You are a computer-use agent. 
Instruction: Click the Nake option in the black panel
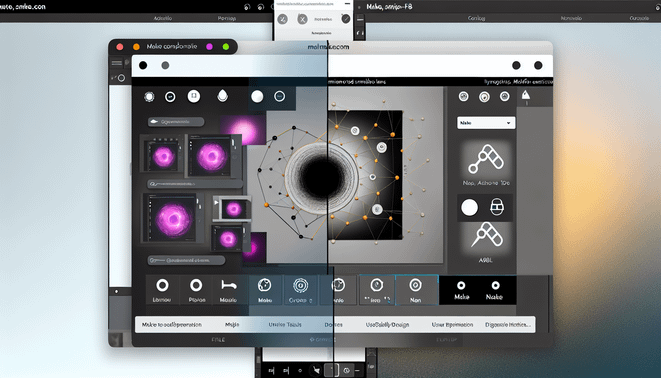(x=494, y=290)
